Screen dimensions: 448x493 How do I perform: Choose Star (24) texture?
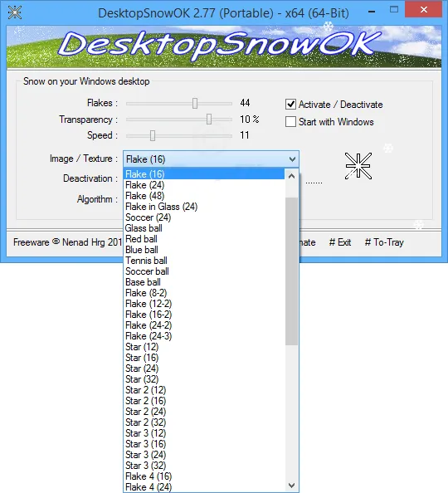click(x=204, y=369)
